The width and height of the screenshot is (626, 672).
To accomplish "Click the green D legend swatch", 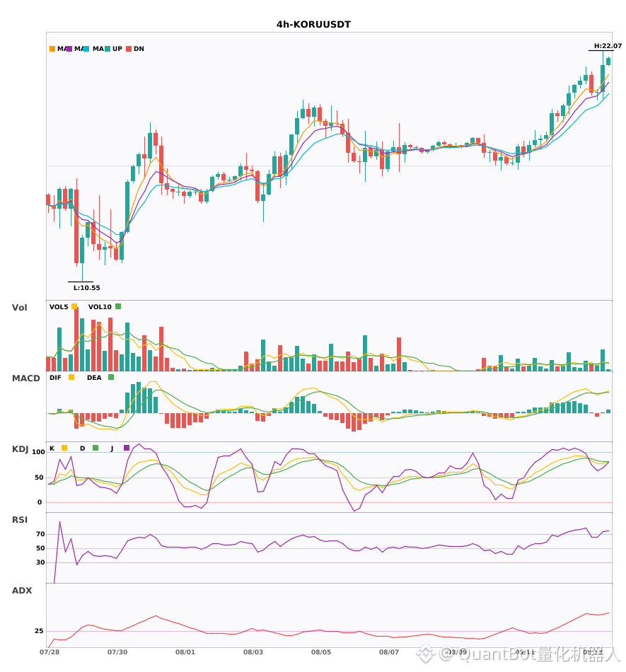I will tap(95, 448).
